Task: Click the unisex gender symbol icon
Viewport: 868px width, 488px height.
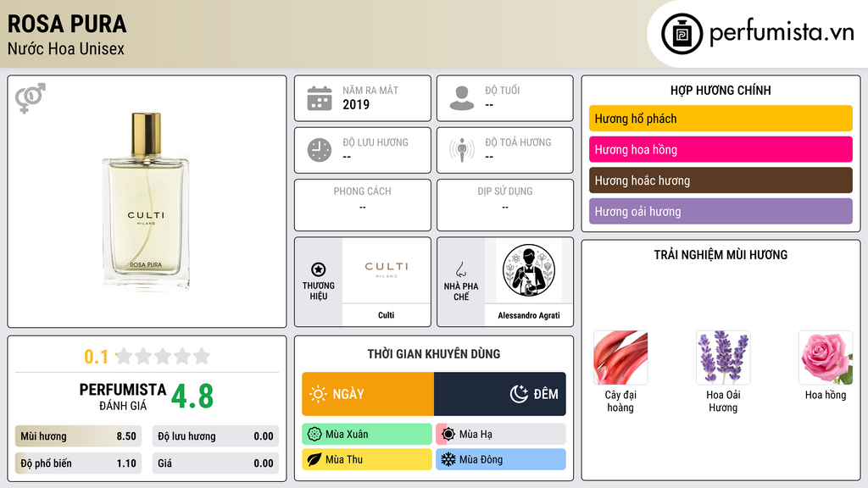Action: 30,98
